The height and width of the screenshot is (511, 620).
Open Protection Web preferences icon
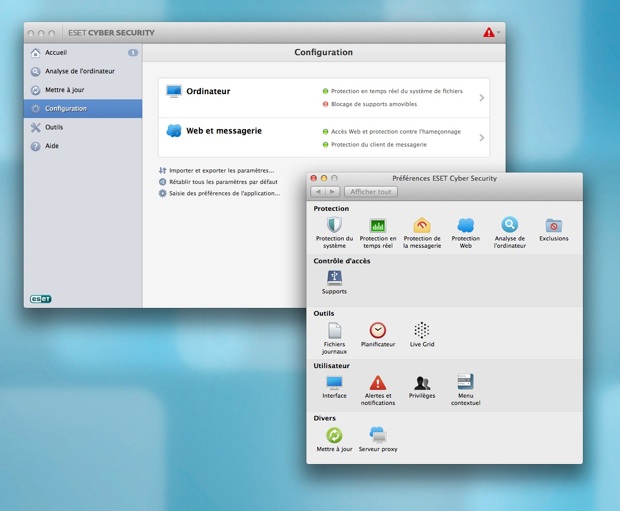pos(465,225)
